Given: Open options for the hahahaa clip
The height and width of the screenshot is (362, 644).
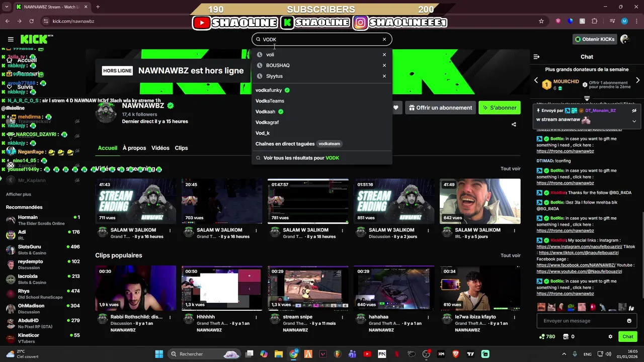Looking at the screenshot, I should point(428,317).
